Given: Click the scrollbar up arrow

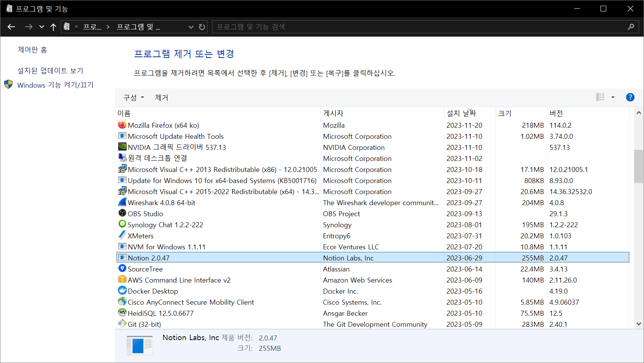Looking at the screenshot, I should pos(639,113).
